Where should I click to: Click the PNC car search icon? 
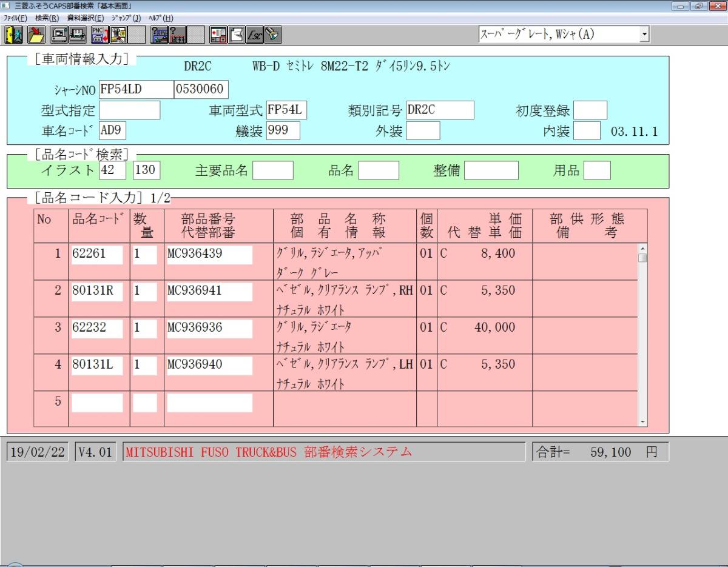coord(99,35)
